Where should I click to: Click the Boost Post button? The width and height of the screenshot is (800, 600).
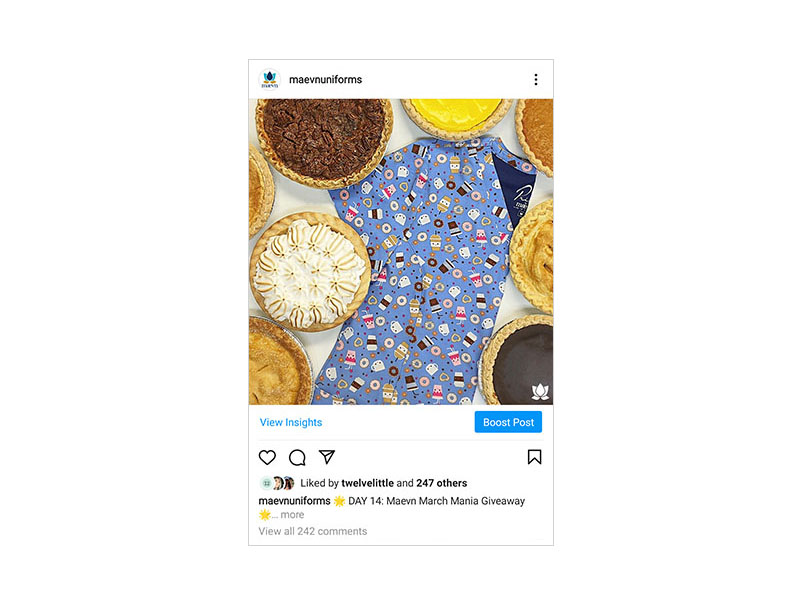[x=508, y=422]
